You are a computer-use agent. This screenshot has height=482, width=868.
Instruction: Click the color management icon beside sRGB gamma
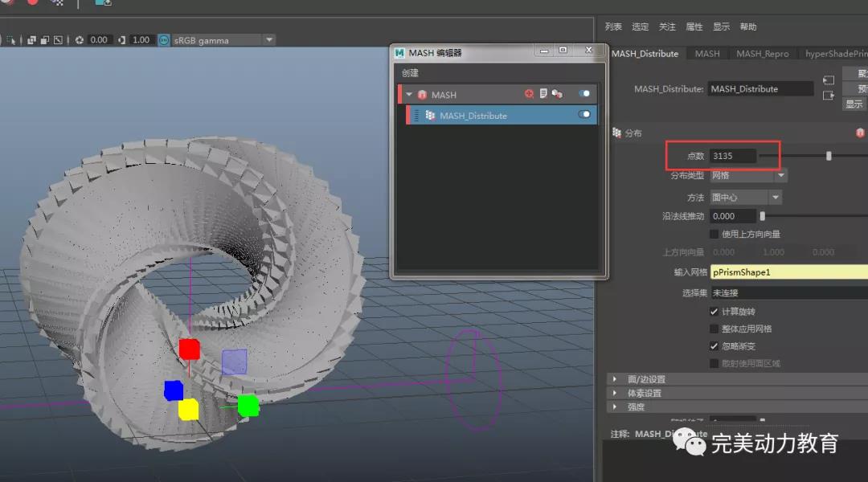164,40
